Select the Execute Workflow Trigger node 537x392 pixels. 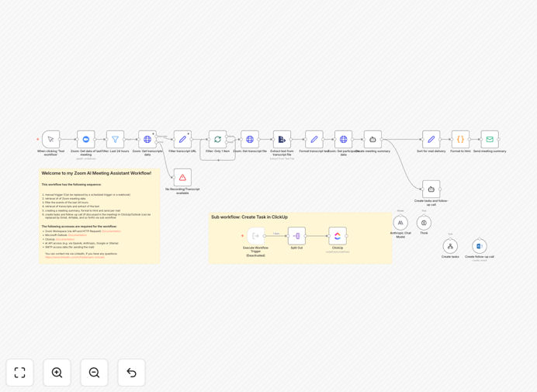click(256, 236)
